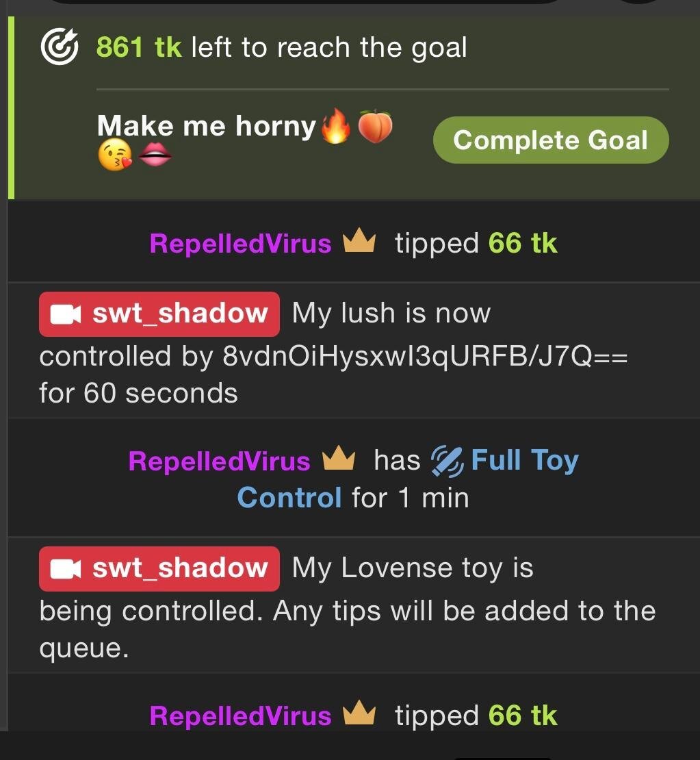The image size is (700, 760).
Task: Click the Complete Goal button
Action: coord(551,140)
